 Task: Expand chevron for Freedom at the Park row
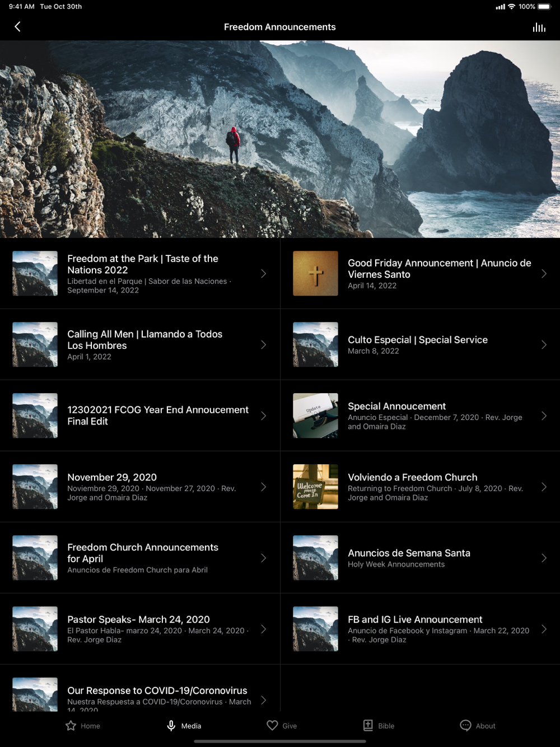[263, 273]
